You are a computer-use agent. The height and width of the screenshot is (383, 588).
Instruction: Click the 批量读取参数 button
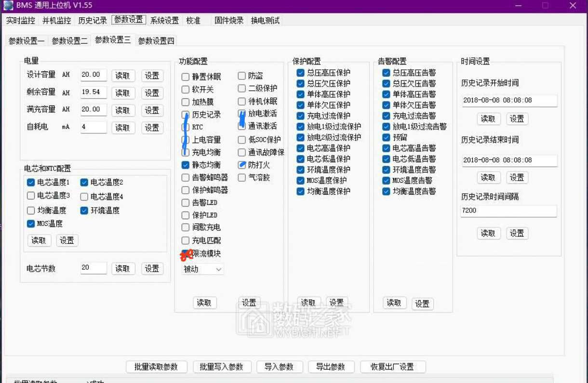(x=156, y=367)
